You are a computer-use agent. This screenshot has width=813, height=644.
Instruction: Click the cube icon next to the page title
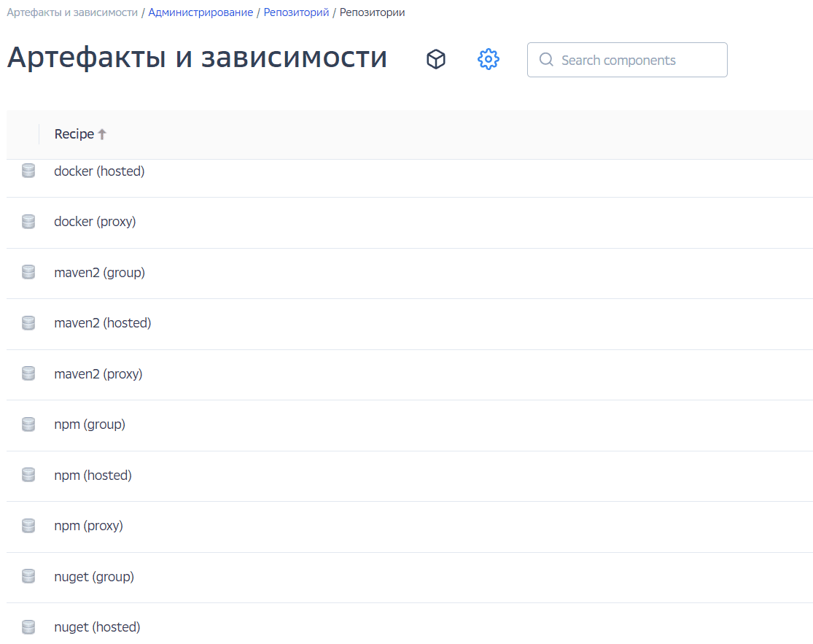[435, 59]
